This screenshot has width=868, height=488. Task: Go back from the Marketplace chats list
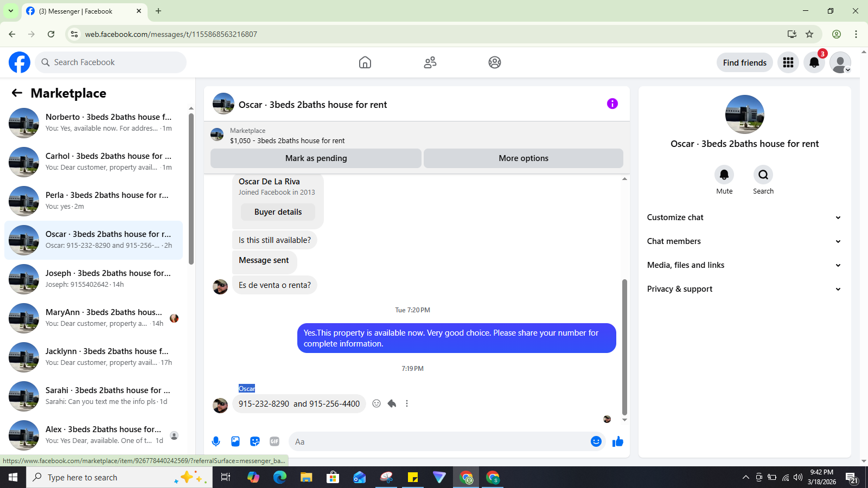click(x=17, y=93)
